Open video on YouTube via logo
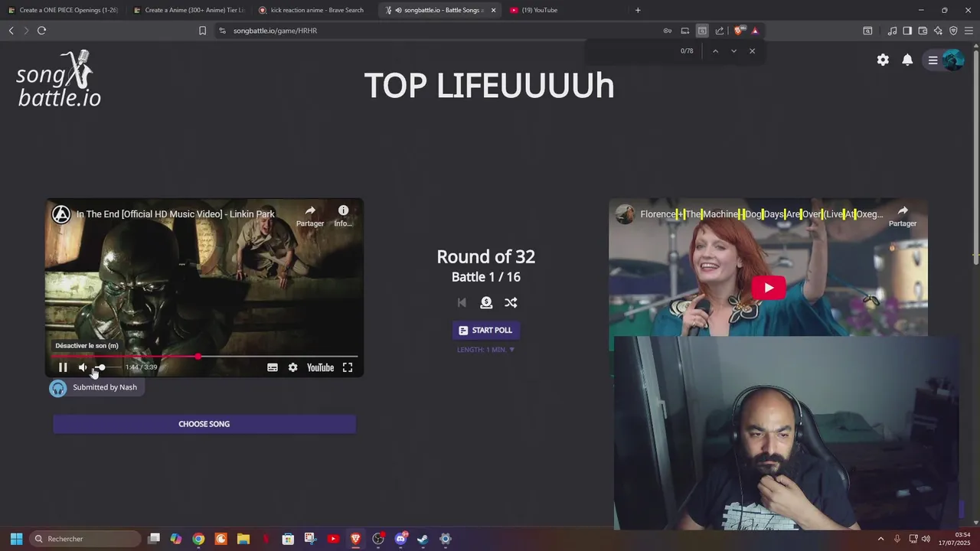 (320, 367)
